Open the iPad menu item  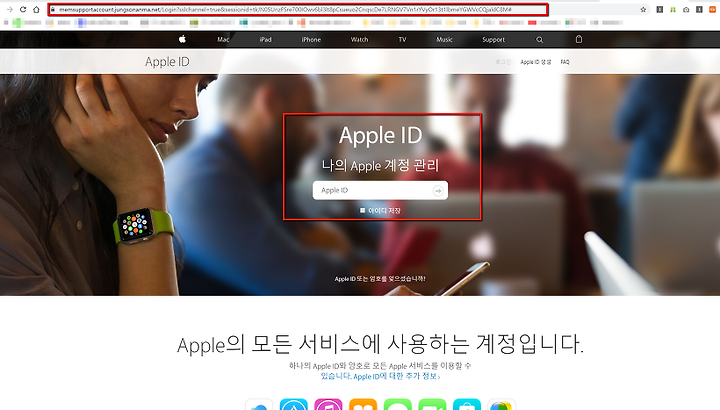(265, 39)
